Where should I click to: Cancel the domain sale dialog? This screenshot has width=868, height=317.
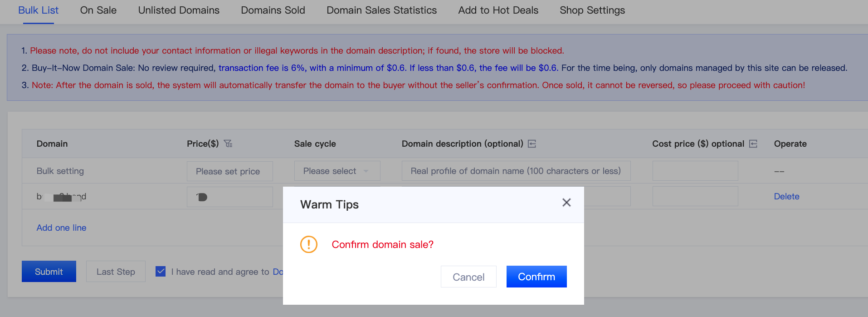pos(468,277)
